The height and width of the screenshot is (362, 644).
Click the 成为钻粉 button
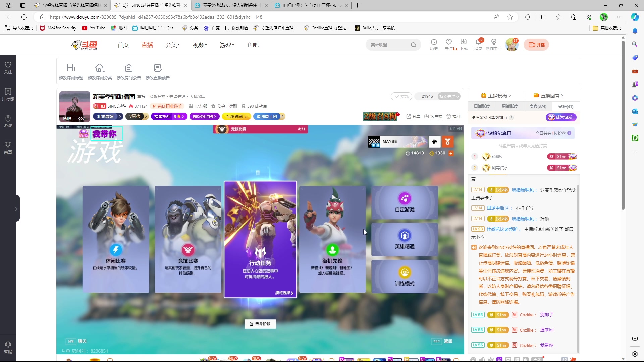pos(561,117)
